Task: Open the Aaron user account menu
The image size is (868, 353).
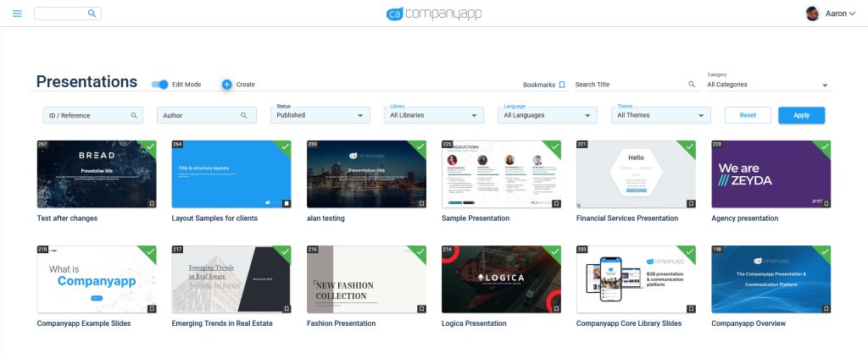Action: click(x=830, y=14)
